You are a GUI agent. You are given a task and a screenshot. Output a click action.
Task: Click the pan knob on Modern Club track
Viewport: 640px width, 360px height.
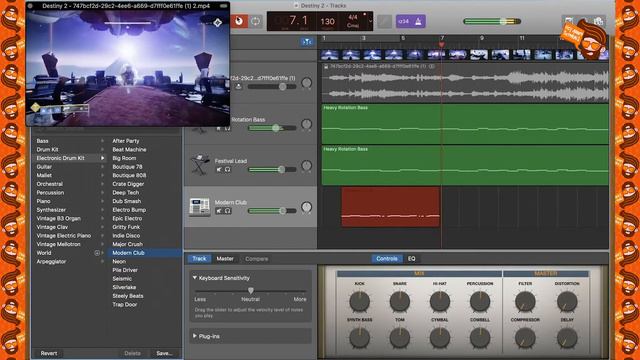coord(306,207)
